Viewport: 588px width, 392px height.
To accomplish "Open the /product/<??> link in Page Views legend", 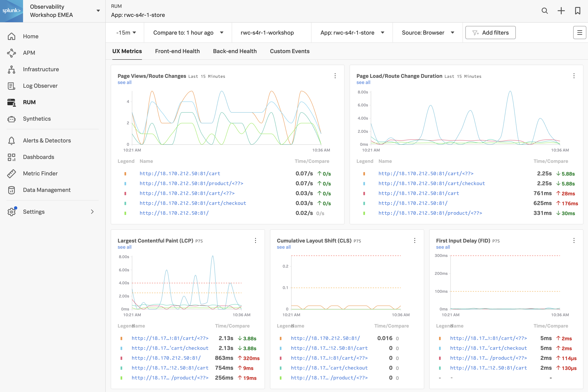I will tap(191, 183).
